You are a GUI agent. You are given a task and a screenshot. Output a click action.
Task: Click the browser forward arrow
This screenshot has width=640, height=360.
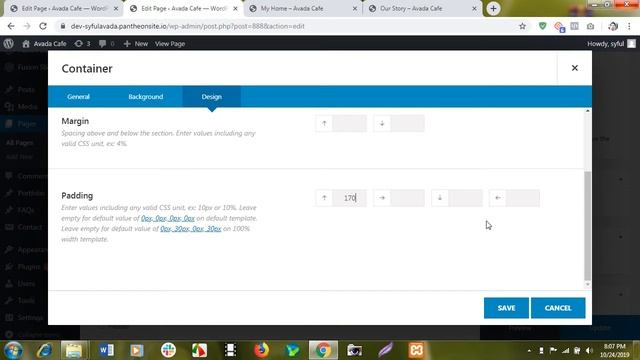[27, 26]
